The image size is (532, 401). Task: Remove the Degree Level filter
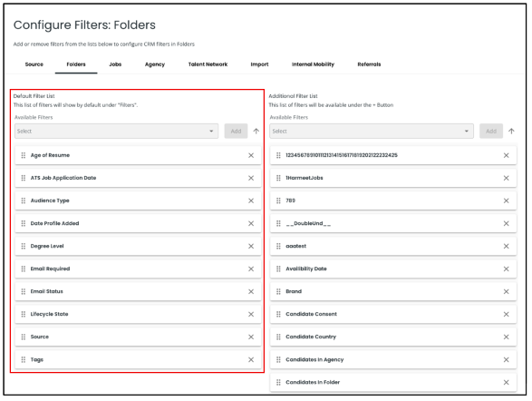[x=251, y=246]
